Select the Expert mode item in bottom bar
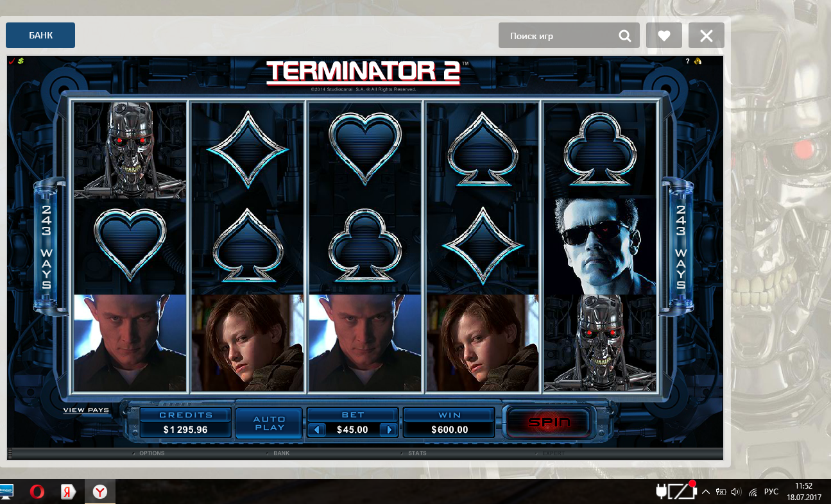The image size is (831, 504). pyautogui.click(x=554, y=453)
